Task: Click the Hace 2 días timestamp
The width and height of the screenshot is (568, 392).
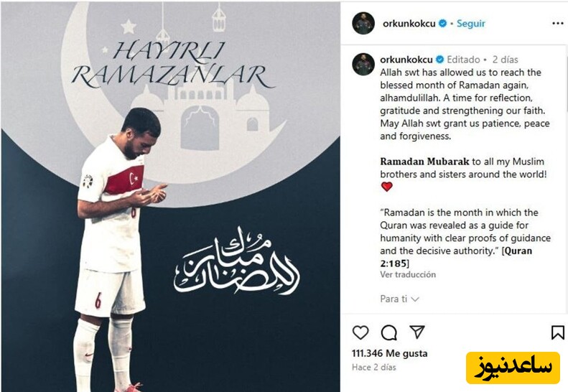Action: pos(374,368)
